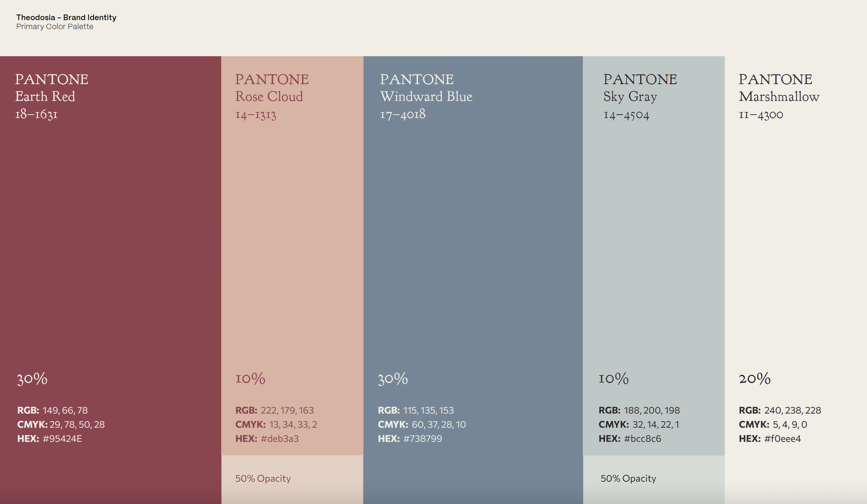Click the 'Theodosia – Brand Identity' title

66,17
